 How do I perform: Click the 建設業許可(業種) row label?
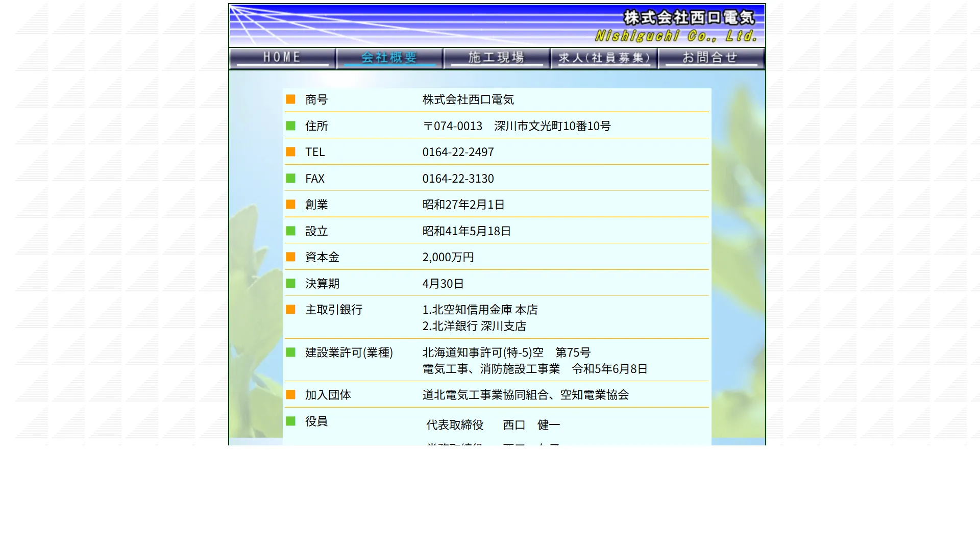tap(349, 353)
